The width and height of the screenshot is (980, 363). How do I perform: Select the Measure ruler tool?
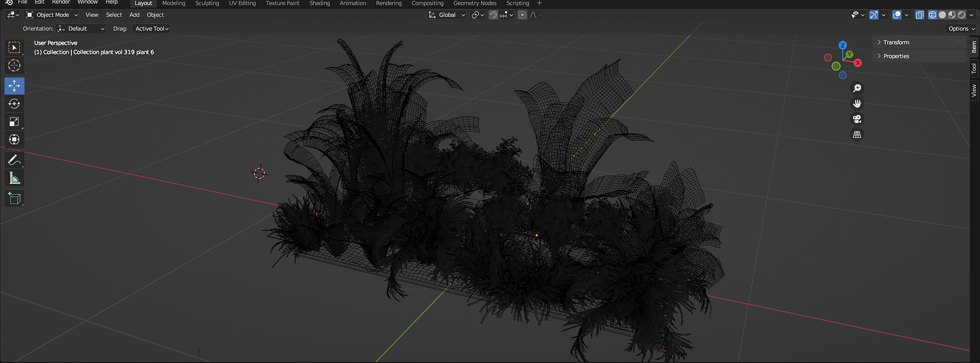(15, 178)
